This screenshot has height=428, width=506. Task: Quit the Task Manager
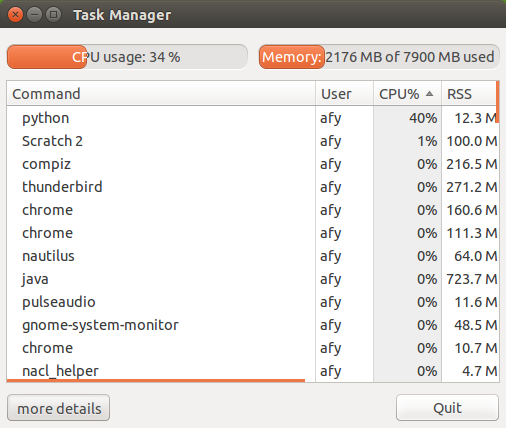447,408
